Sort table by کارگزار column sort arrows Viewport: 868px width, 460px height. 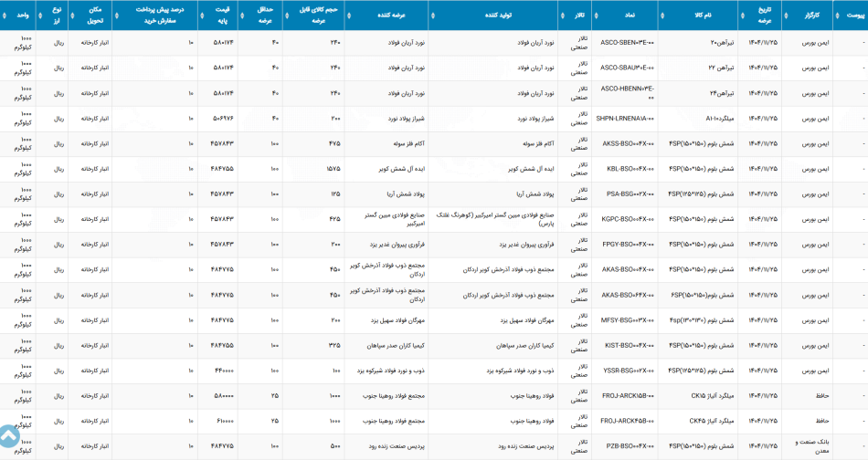click(x=786, y=16)
